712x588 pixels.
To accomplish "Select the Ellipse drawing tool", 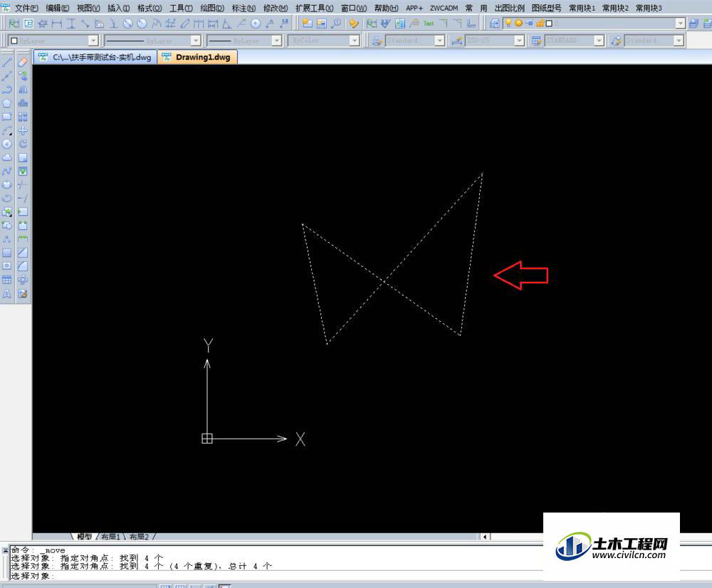I will coord(7,185).
